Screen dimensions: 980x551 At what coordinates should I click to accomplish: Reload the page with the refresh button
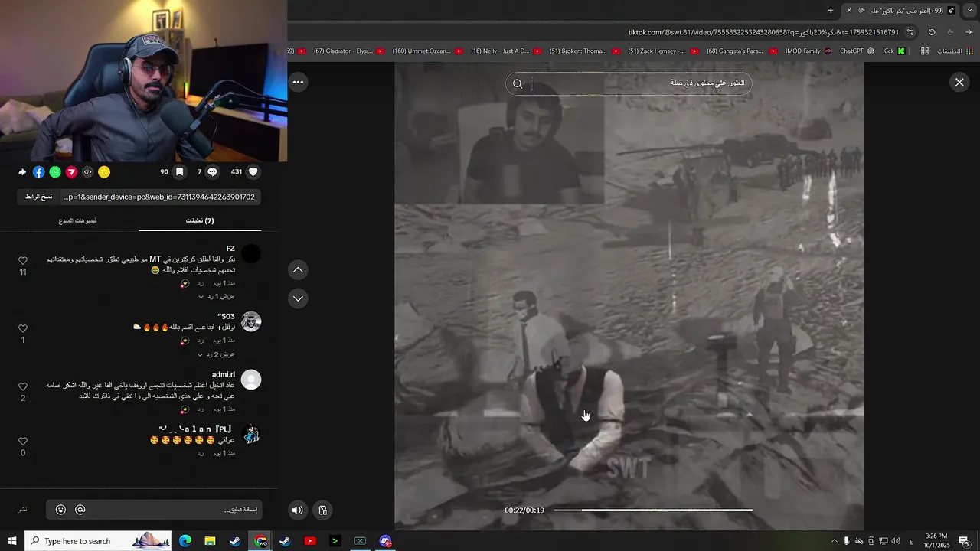(x=932, y=32)
